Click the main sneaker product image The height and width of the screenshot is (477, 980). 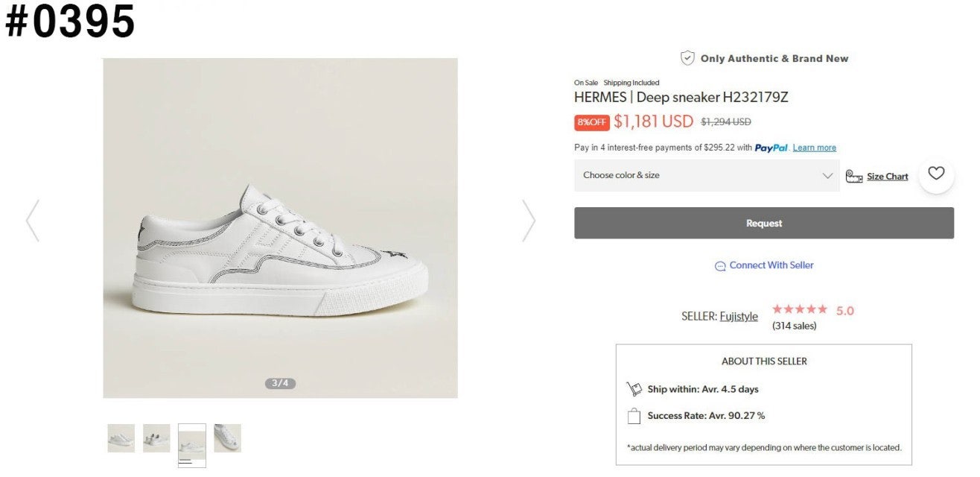(x=280, y=227)
